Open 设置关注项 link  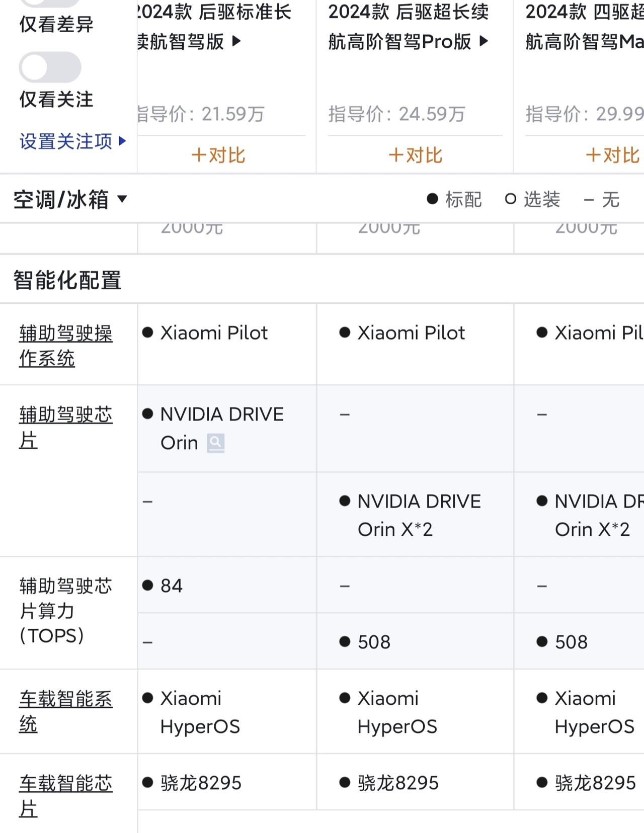click(x=73, y=141)
